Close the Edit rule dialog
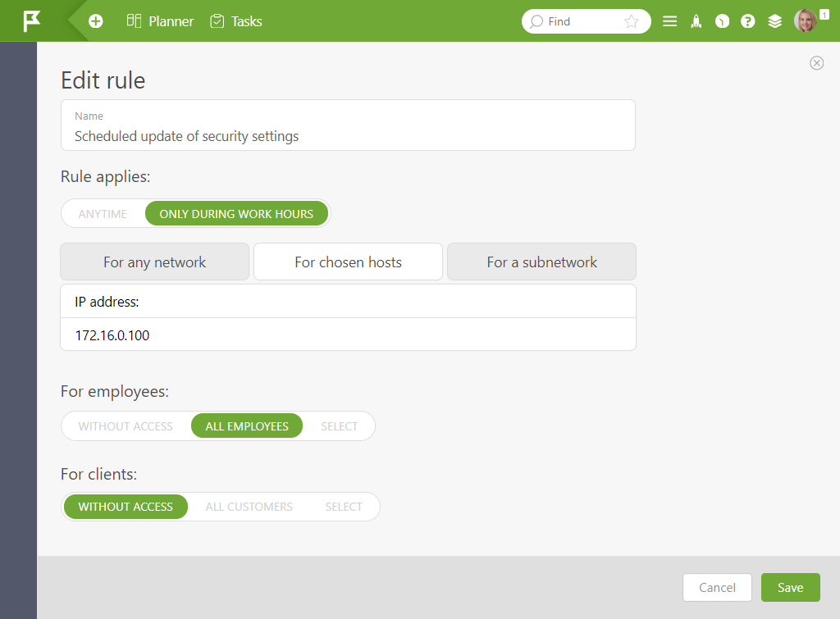The height and width of the screenshot is (619, 840). coord(816,63)
